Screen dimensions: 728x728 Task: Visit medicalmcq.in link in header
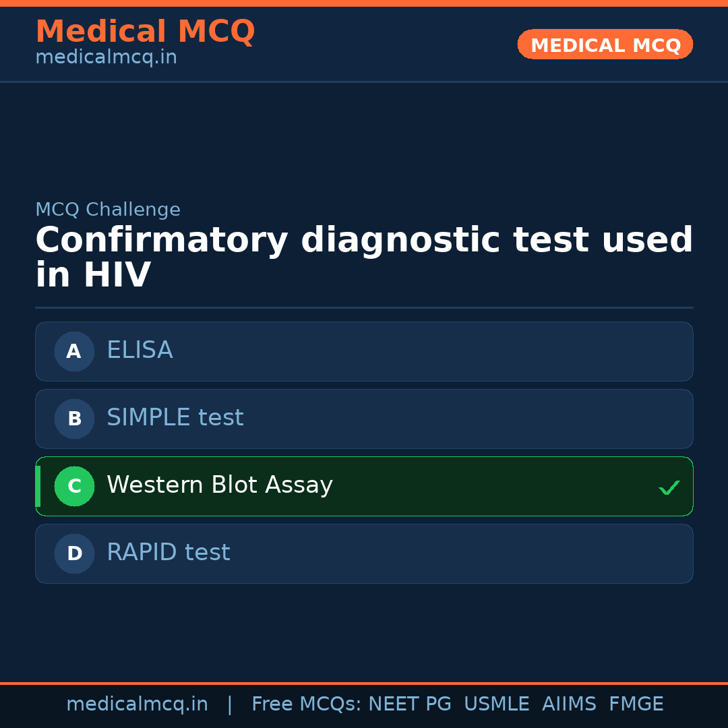pyautogui.click(x=106, y=57)
